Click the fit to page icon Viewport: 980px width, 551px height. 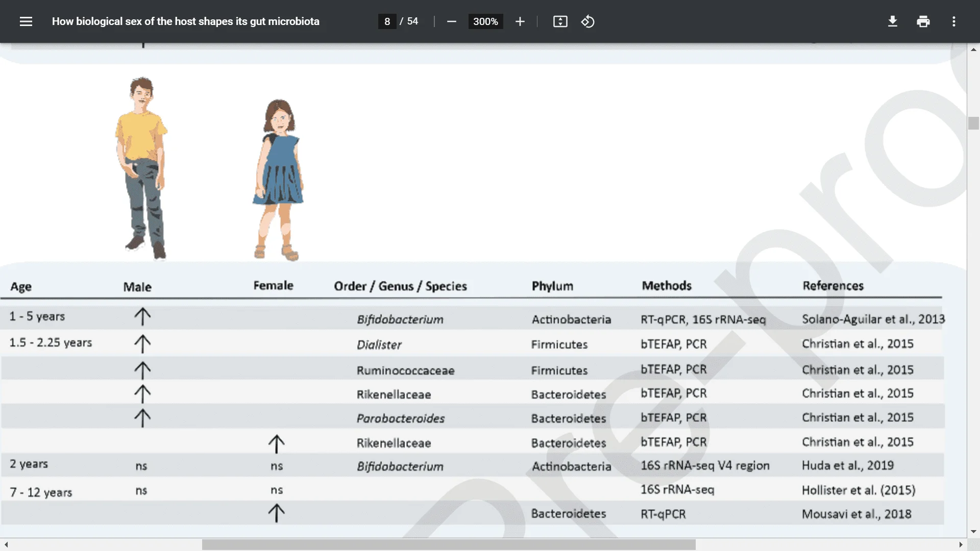560,21
